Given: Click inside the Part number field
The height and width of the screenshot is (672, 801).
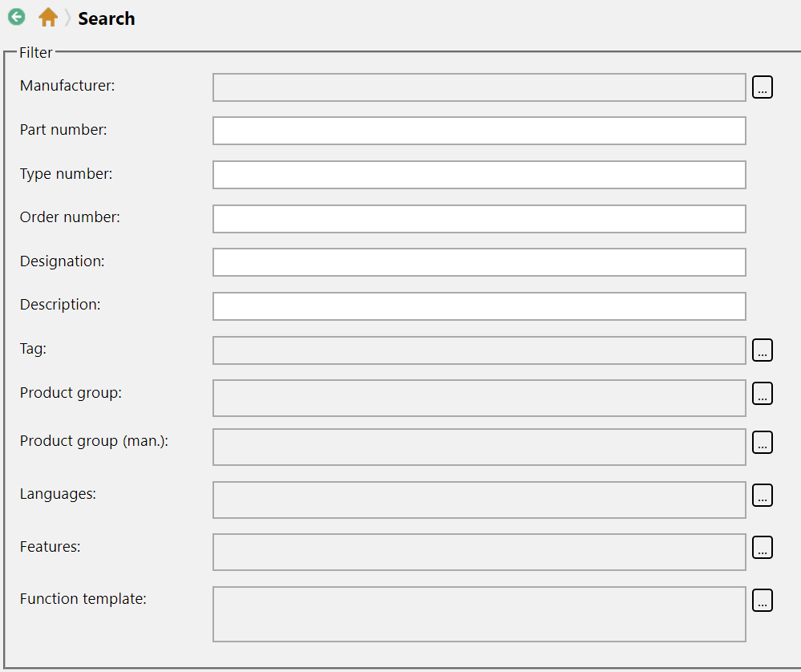Looking at the screenshot, I should pos(478,130).
